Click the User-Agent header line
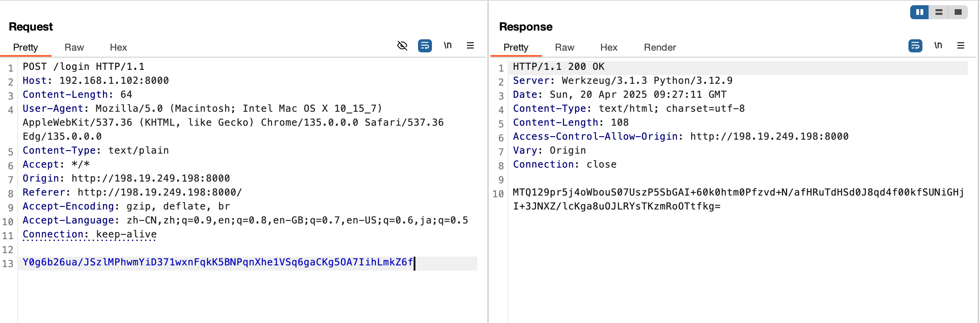Image resolution: width=980 pixels, height=323 pixels. coord(233,123)
